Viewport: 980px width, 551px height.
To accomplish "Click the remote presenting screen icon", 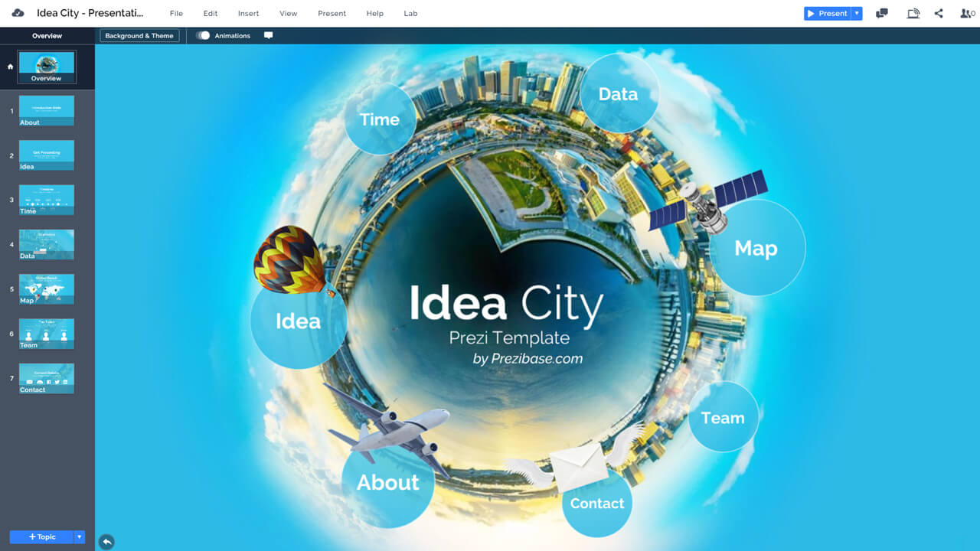I will pos(913,13).
